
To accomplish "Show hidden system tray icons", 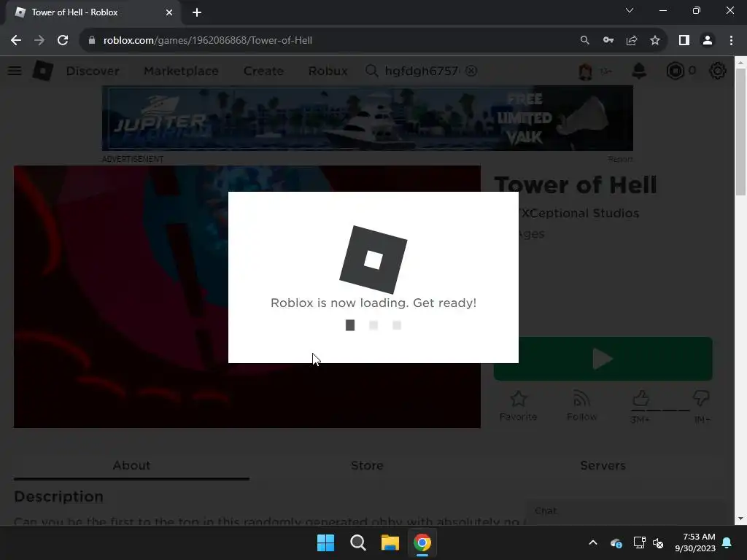I will click(593, 542).
